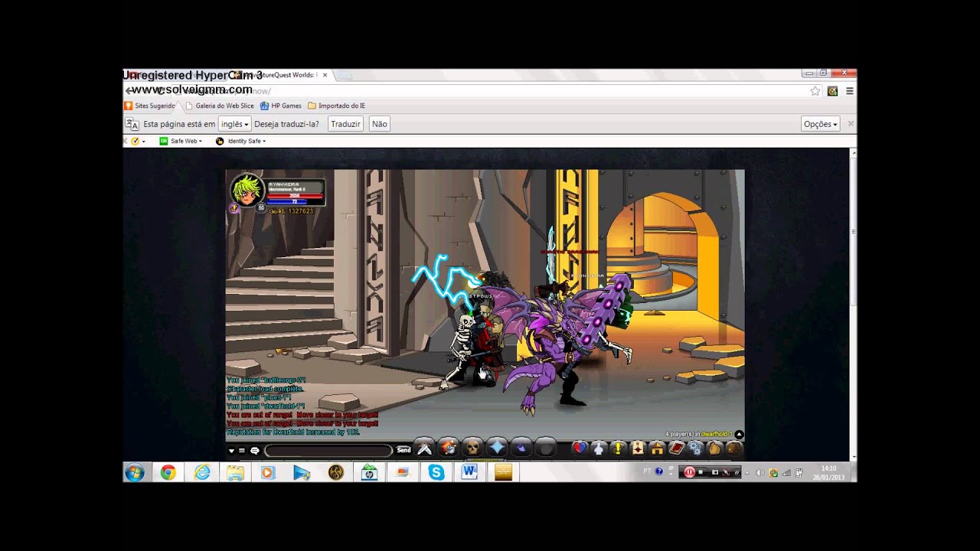The image size is (980, 551).
Task: Open a new browser tab
Action: (x=345, y=75)
